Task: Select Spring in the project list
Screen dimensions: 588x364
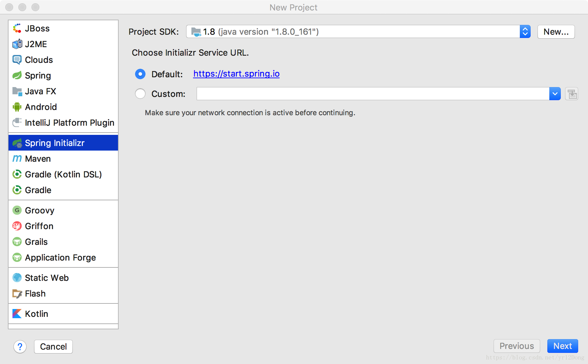Action: 63,76
